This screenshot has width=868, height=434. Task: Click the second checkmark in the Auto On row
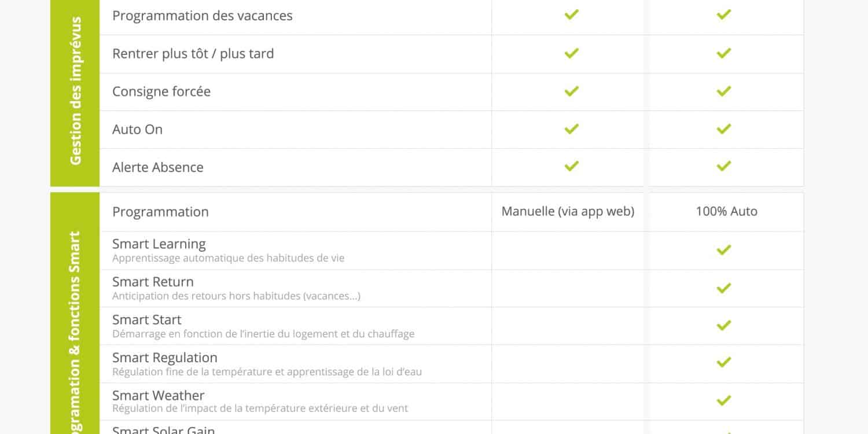point(723,128)
